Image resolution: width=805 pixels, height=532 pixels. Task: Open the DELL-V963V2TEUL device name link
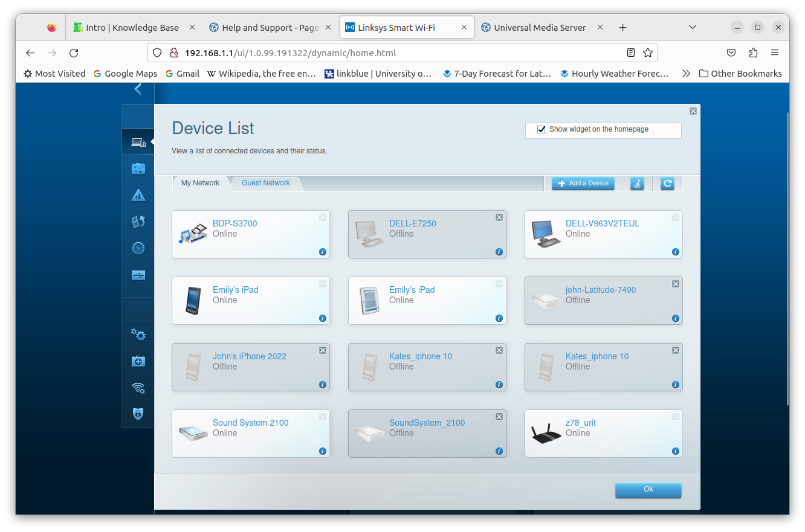click(603, 223)
